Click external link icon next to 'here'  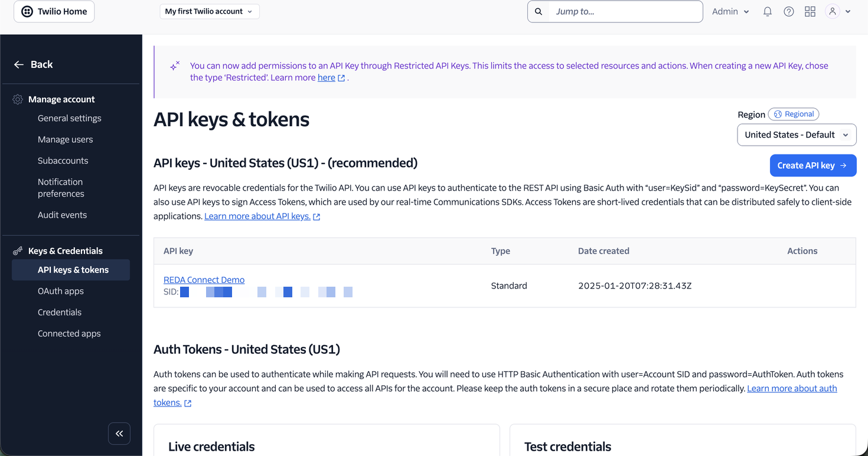(x=341, y=78)
